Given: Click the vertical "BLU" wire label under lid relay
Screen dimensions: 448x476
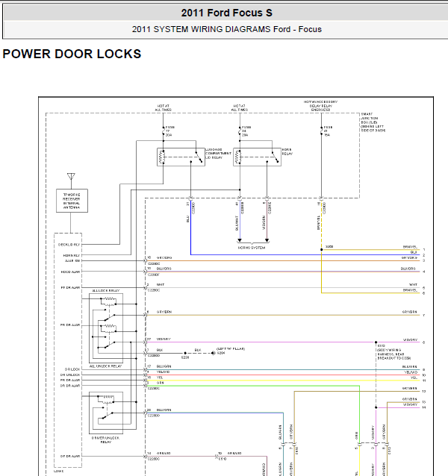Looking at the screenshot, I should click(x=187, y=219).
